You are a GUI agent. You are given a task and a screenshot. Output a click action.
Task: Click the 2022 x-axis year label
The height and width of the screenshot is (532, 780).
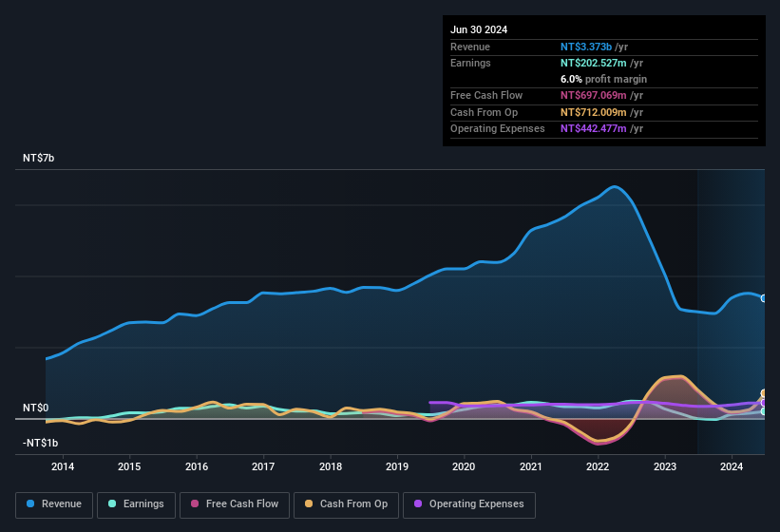[x=598, y=466]
